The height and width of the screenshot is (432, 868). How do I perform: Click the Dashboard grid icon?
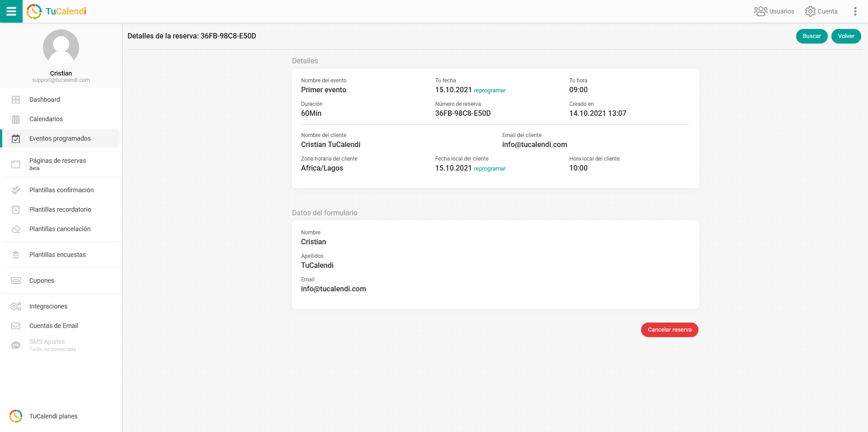click(x=16, y=100)
